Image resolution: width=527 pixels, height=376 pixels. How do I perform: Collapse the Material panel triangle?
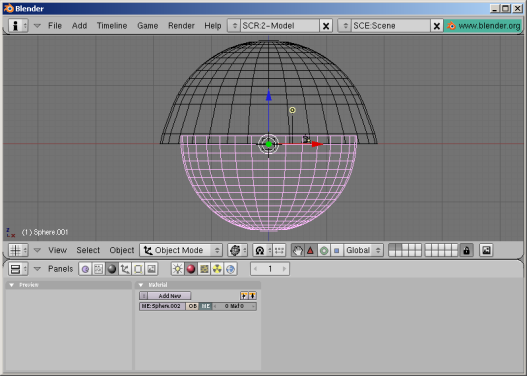click(141, 285)
